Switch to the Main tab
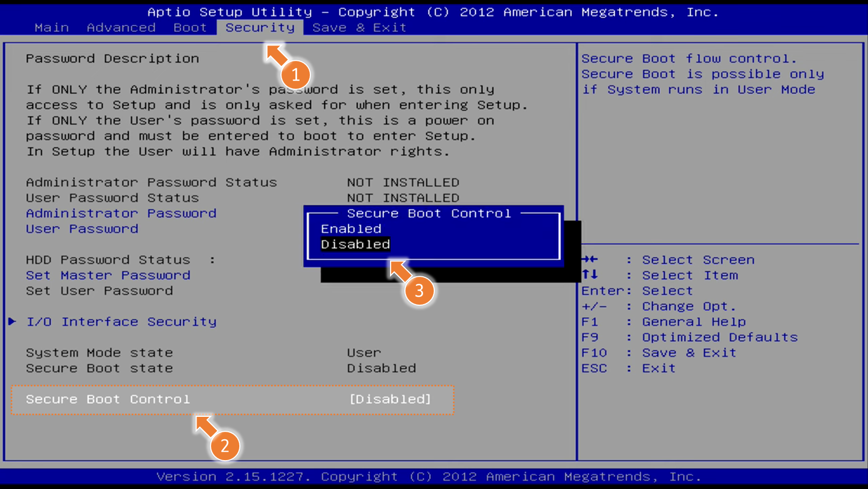This screenshot has height=489, width=868. click(x=52, y=28)
